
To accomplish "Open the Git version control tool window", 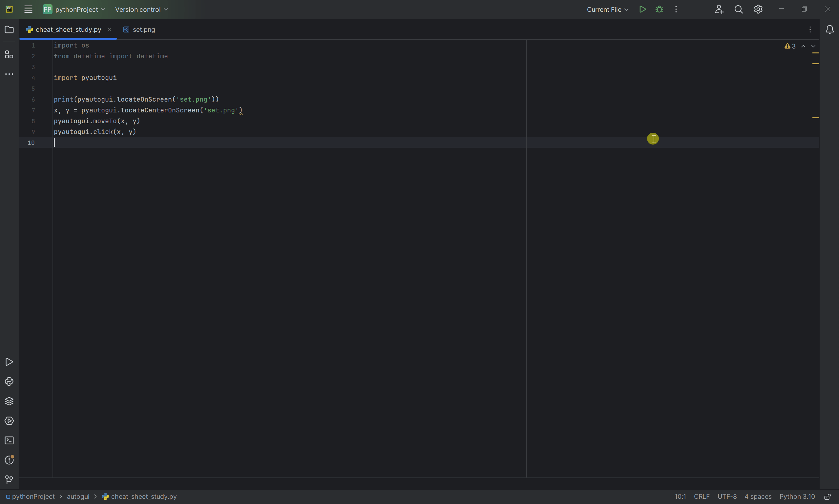I will pyautogui.click(x=9, y=479).
